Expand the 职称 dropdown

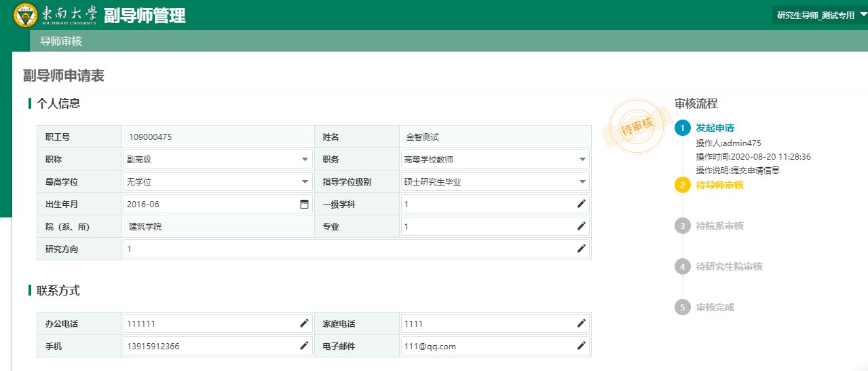coord(305,160)
